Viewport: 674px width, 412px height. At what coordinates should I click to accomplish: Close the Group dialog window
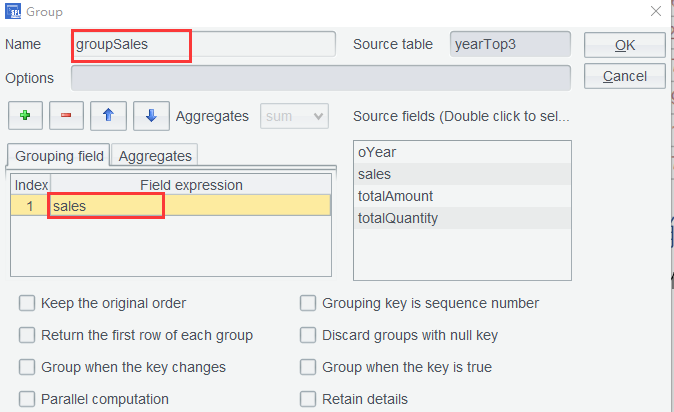[x=655, y=12]
